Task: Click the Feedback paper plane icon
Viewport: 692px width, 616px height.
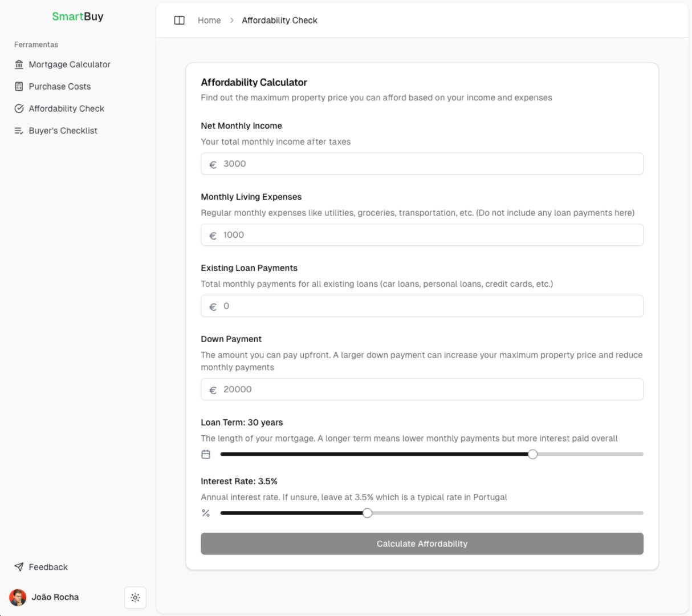Action: tap(19, 567)
